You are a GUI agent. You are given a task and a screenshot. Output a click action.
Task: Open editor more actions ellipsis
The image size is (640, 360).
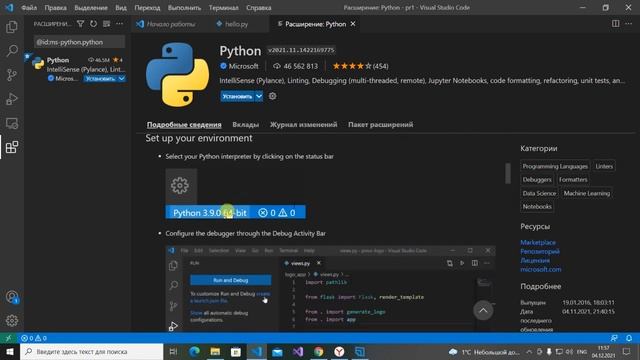[629, 24]
